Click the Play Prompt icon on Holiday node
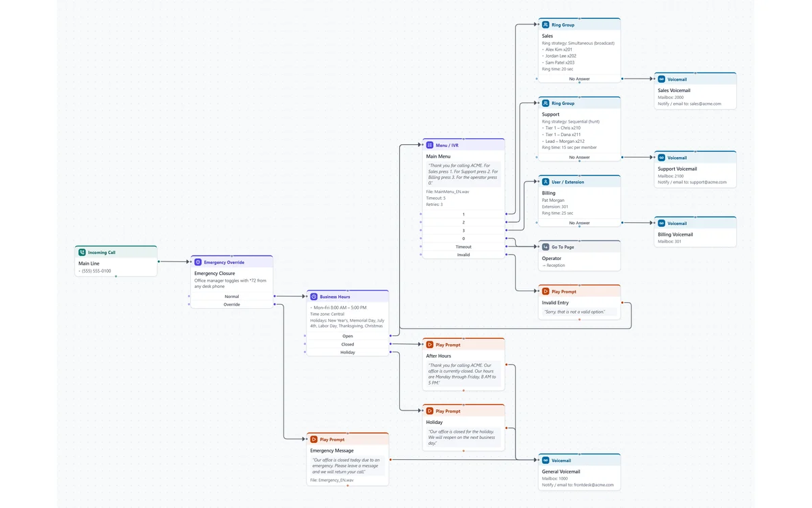This screenshot has height=508, width=812. (x=429, y=411)
